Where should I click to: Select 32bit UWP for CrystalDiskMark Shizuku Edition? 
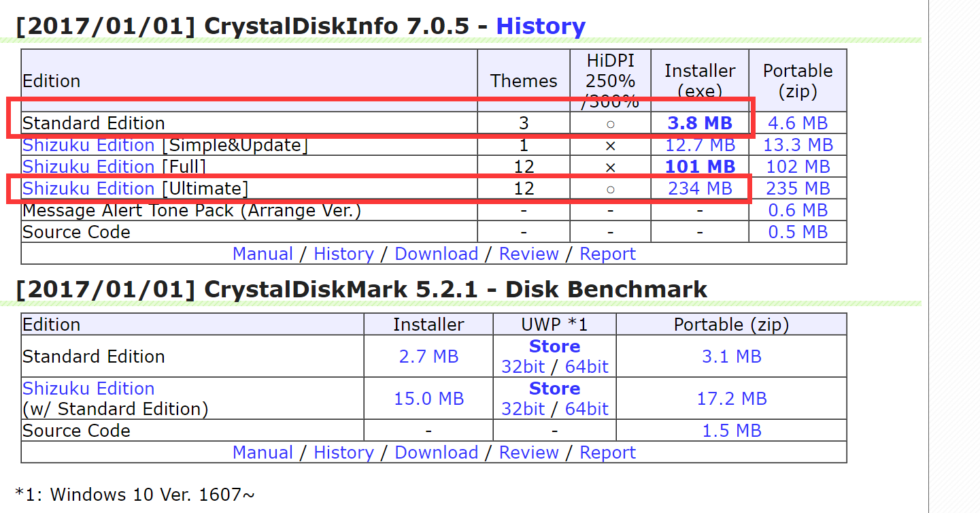[523, 409]
